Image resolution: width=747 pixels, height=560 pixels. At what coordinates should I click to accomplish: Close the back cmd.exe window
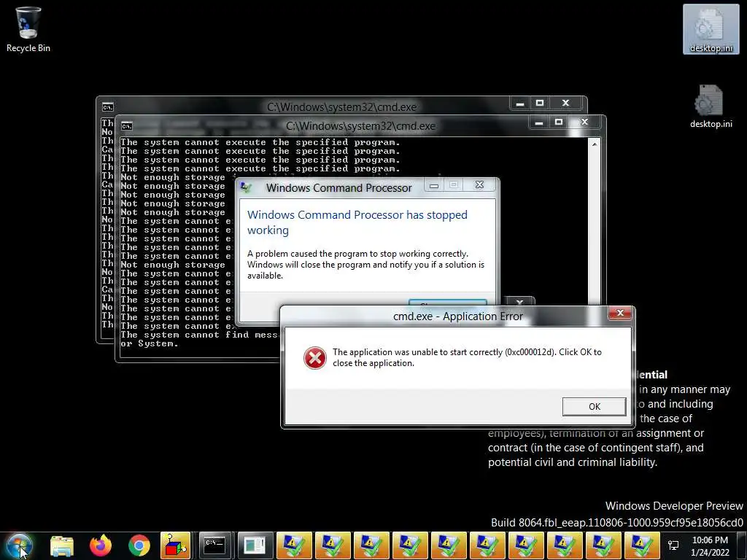[x=565, y=103]
